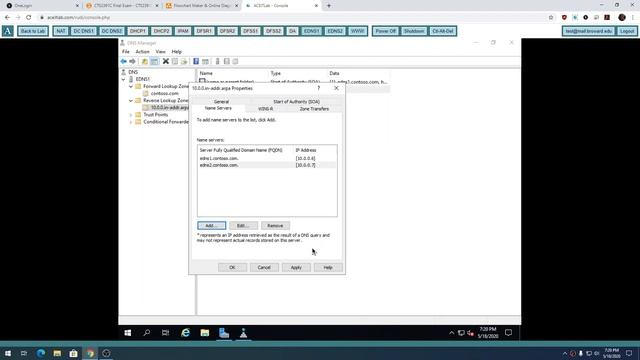The height and width of the screenshot is (360, 640).
Task: Open Microsoft Edge on host taskbar
Action: tap(41, 353)
